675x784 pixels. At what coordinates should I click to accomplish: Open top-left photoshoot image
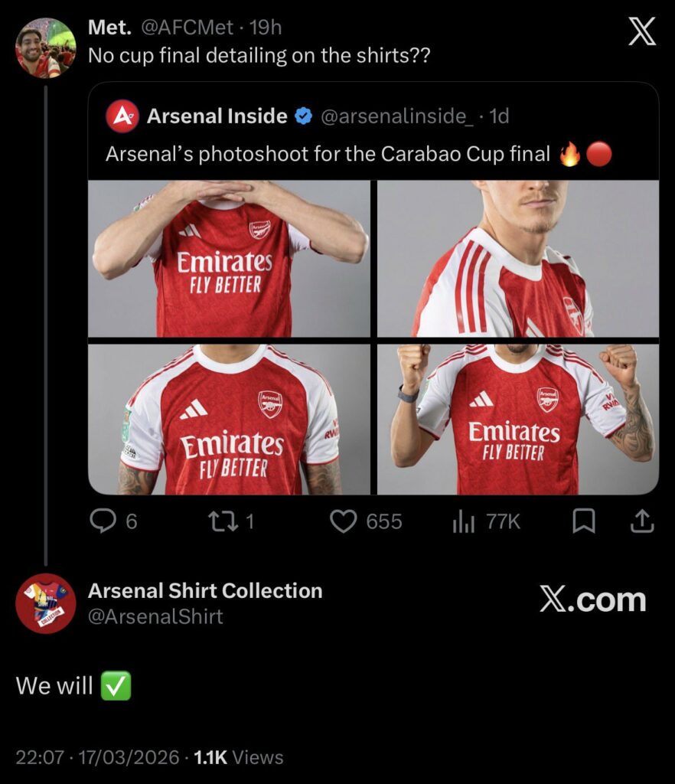point(229,259)
